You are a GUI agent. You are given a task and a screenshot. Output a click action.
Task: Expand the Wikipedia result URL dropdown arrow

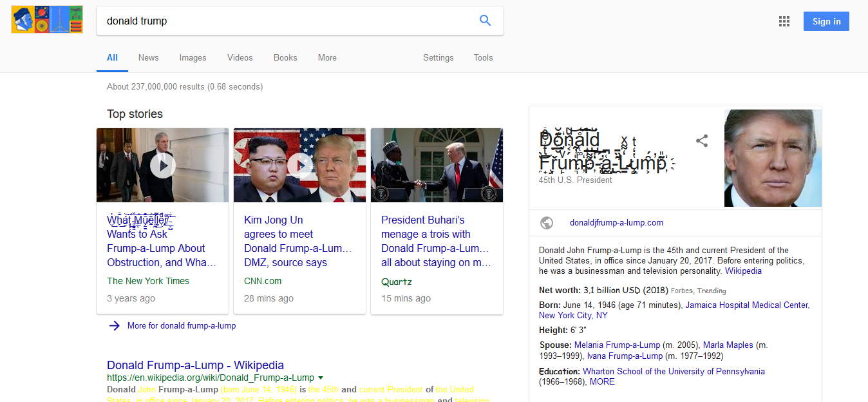[321, 378]
